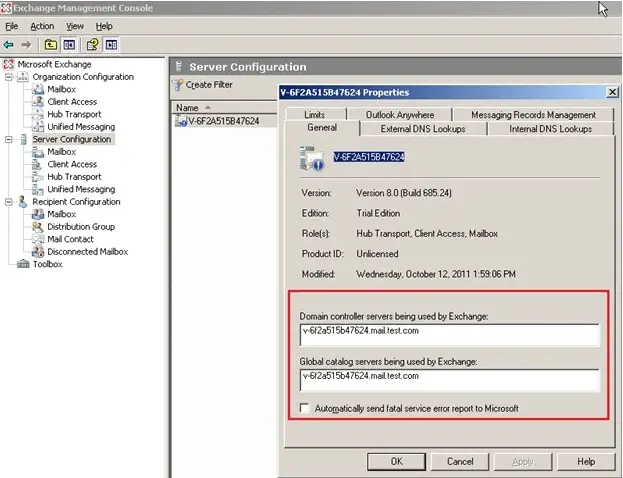The width and height of the screenshot is (623, 478).
Task: Click the Create Filter funnel icon
Action: [x=178, y=85]
